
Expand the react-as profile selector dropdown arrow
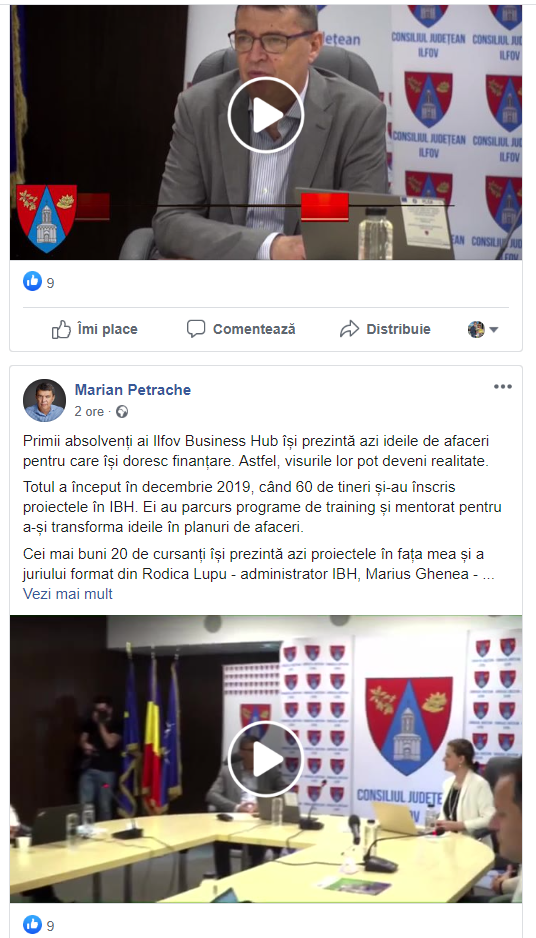[494, 330]
